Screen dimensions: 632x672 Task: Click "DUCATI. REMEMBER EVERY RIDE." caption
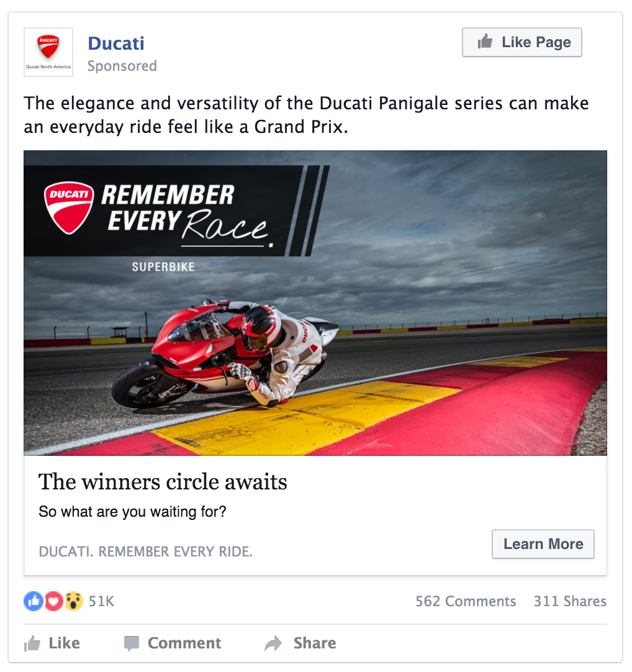[146, 552]
